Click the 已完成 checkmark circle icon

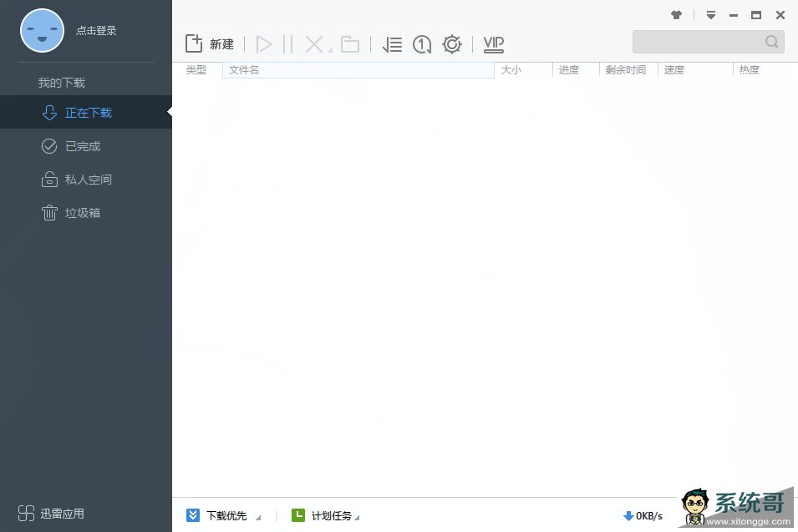pyautogui.click(x=49, y=146)
